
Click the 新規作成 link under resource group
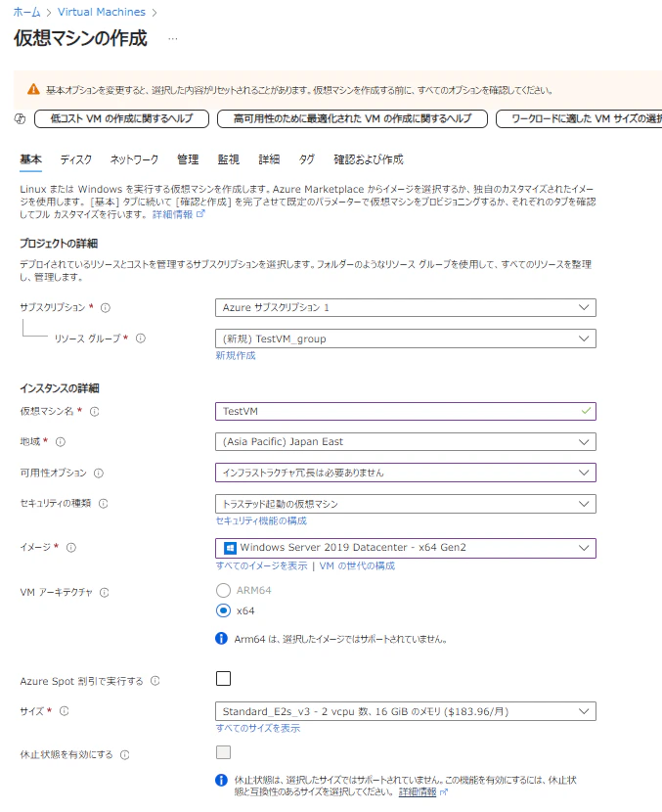236,356
